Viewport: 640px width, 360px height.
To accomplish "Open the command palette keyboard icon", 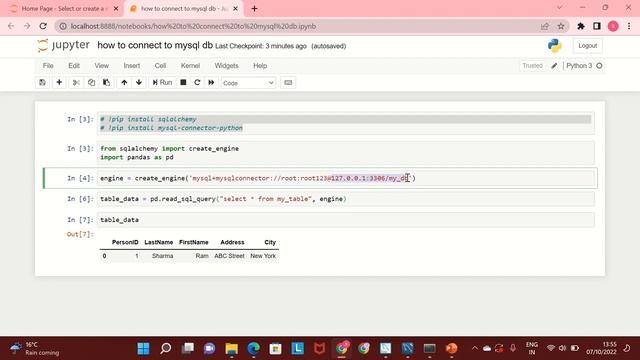I will pyautogui.click(x=288, y=82).
